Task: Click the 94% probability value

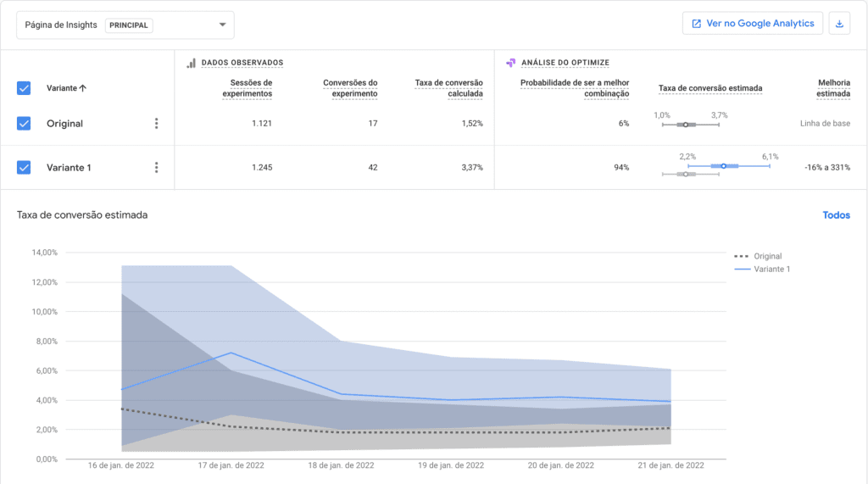Action: pyautogui.click(x=621, y=167)
